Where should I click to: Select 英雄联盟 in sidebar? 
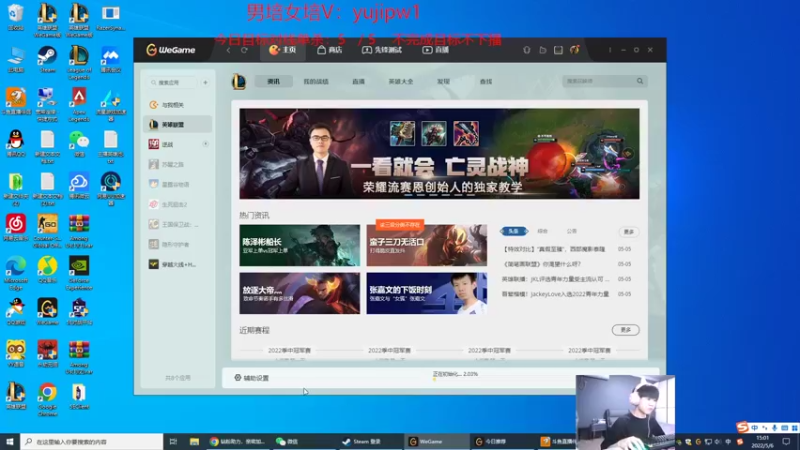tap(177, 124)
